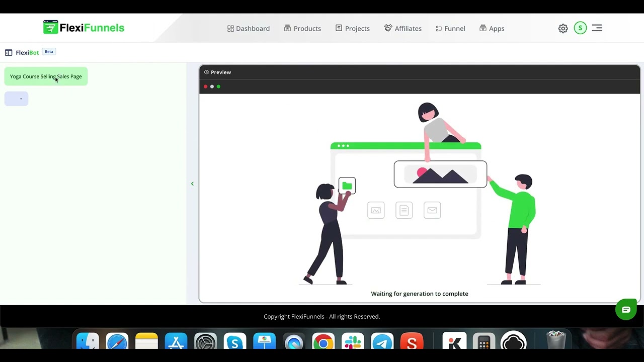Open Finder from the dock
Viewport: 644px width, 362px height.
coord(88,341)
